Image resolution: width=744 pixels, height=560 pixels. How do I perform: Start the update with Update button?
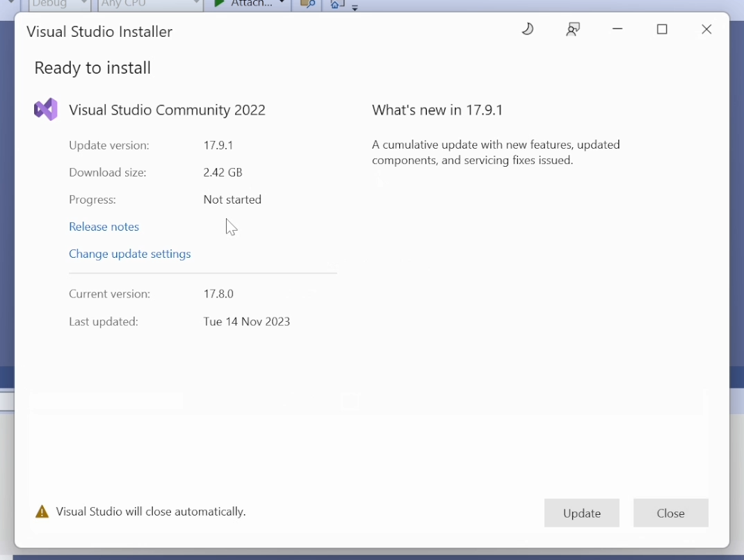click(x=582, y=513)
